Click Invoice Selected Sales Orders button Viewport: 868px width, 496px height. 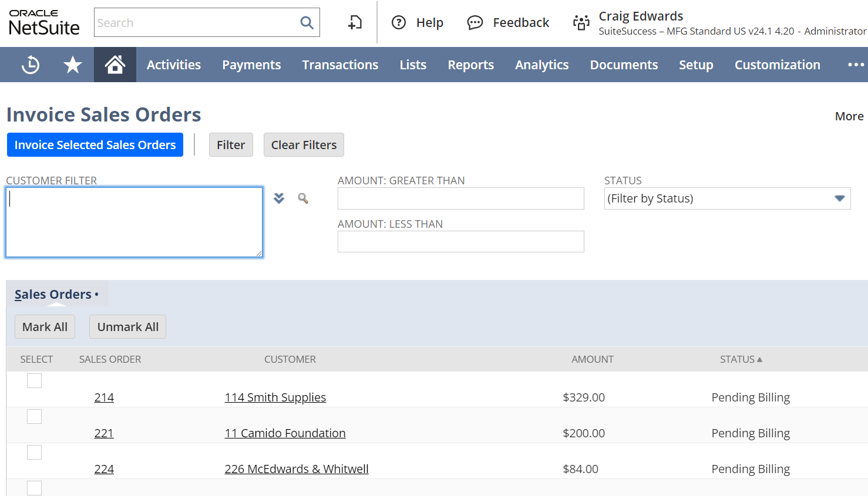point(95,145)
